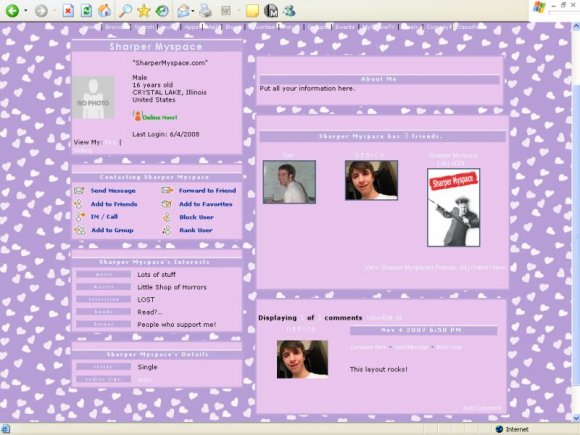Click the yellow note toolbar icon
This screenshot has width=580, height=435.
[x=252, y=10]
